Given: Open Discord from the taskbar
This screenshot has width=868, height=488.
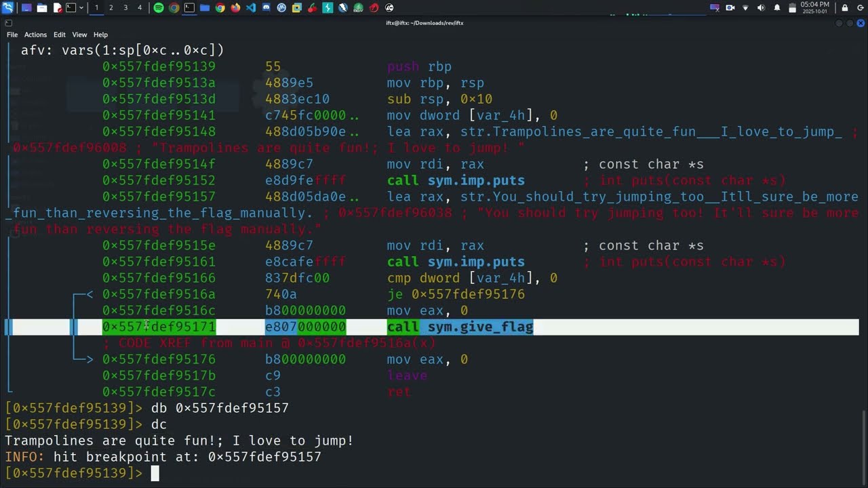Looking at the screenshot, I should click(267, 8).
